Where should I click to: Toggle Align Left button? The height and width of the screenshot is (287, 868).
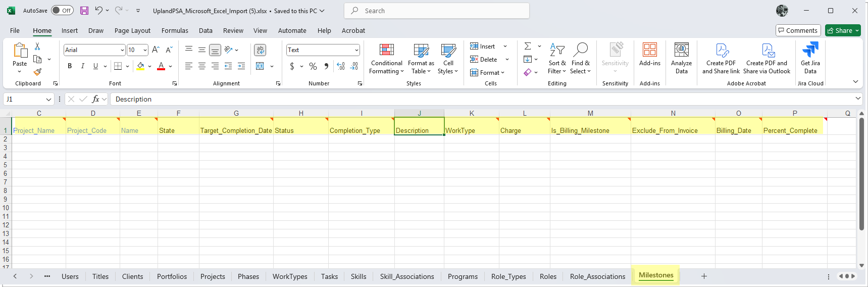[189, 66]
